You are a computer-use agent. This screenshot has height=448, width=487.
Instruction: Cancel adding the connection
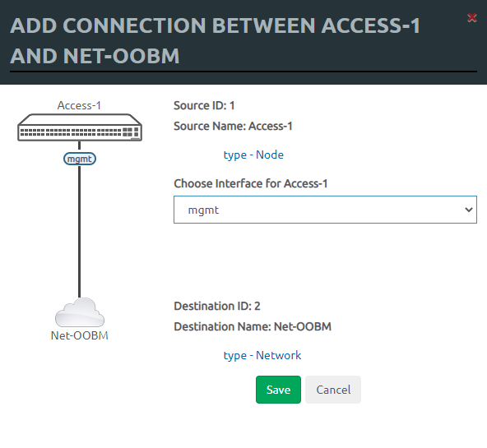(333, 390)
